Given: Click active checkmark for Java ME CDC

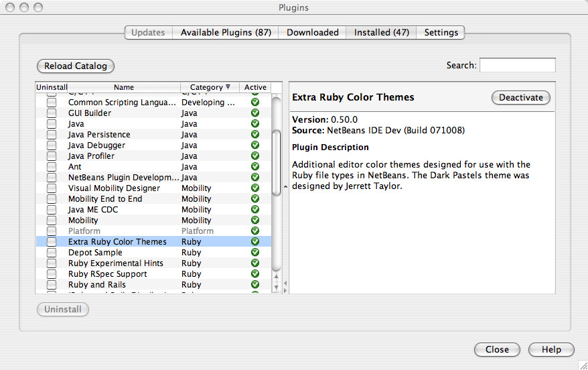Looking at the screenshot, I should 255,209.
